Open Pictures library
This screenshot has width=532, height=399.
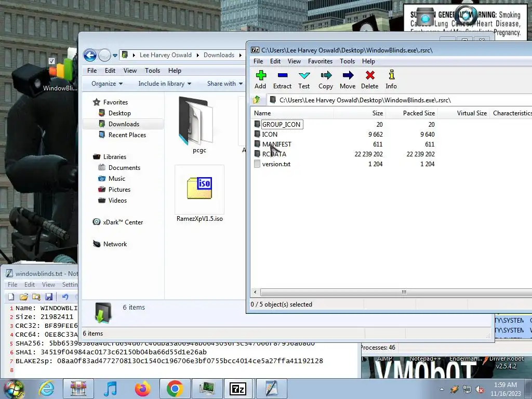119,189
